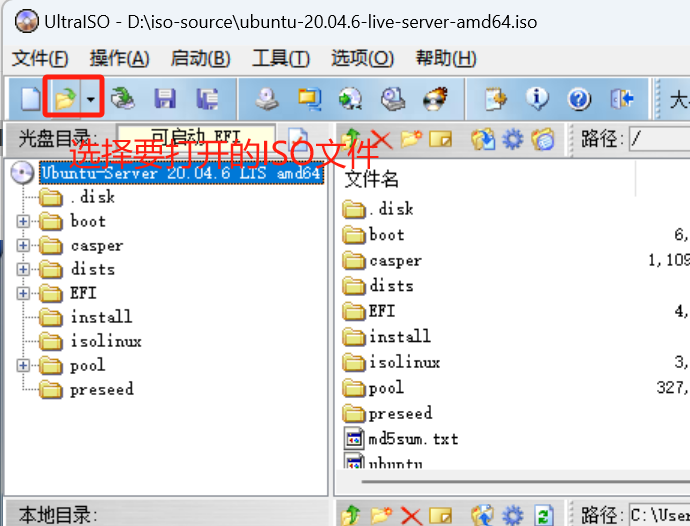The height and width of the screenshot is (526, 690).
Task: Click the local 路径 field showing C:\User
Action: click(x=660, y=515)
